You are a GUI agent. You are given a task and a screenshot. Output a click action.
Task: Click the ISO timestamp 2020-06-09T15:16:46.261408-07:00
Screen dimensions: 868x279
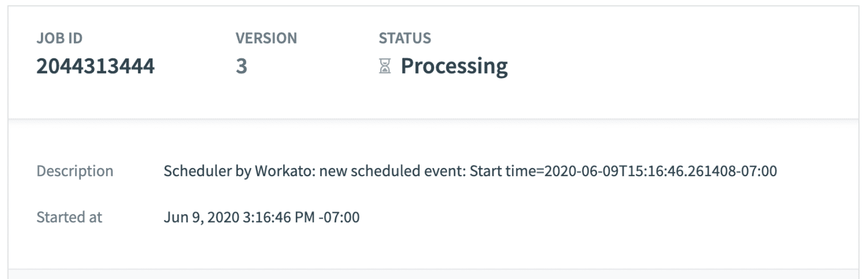661,171
